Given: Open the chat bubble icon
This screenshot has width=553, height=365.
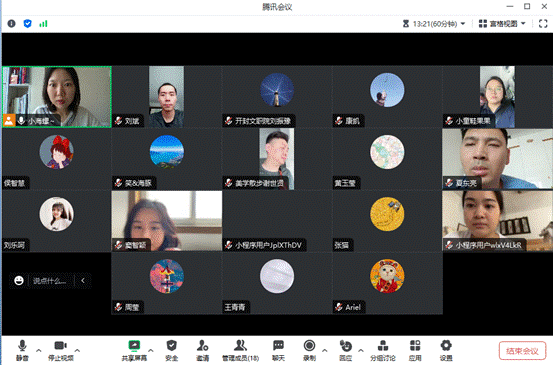Looking at the screenshot, I should tap(278, 350).
